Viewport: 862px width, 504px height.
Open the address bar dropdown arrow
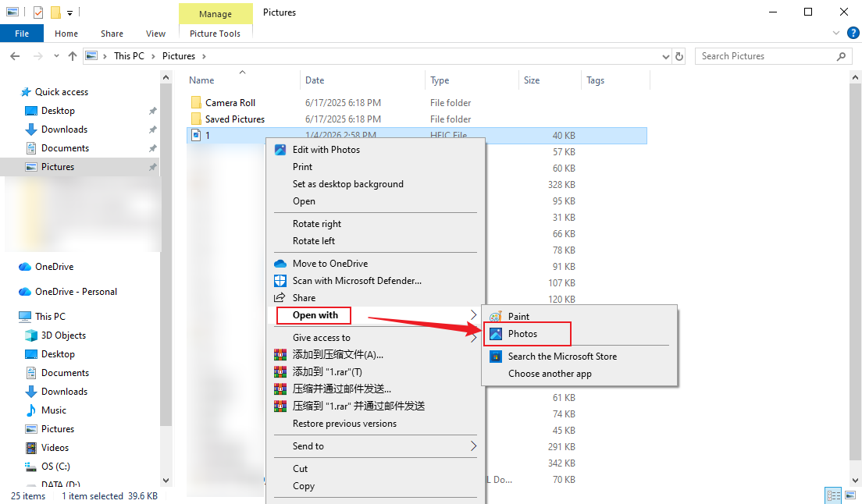click(x=665, y=55)
